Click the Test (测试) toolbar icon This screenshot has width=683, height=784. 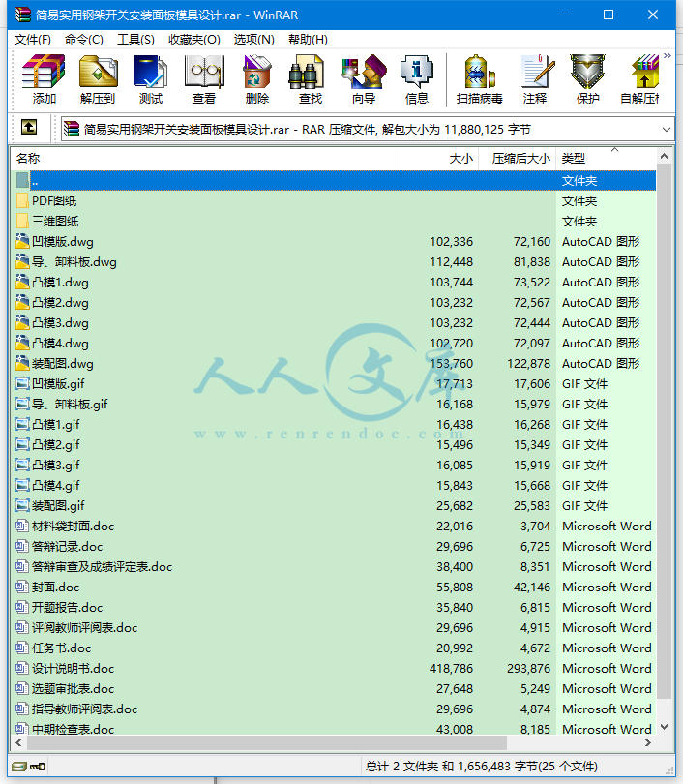[x=151, y=79]
